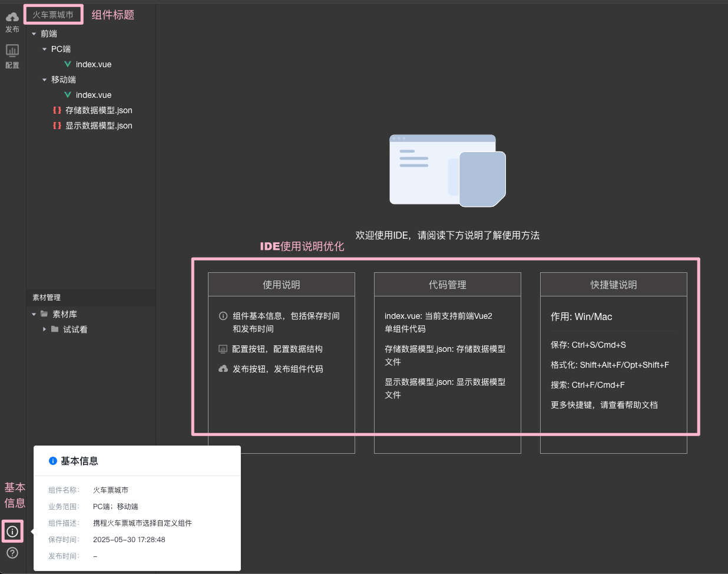Click folder icon next to 试试看
728x574 pixels.
55,329
